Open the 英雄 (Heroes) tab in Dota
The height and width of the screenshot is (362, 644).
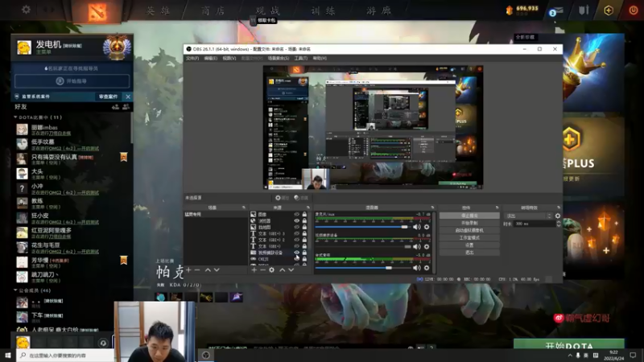coord(158,10)
